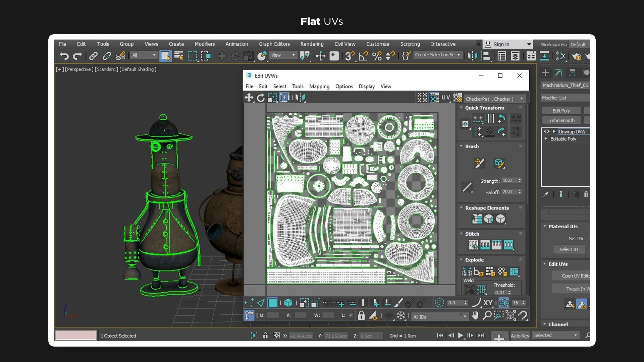The height and width of the screenshot is (362, 644).
Task: Click the Redo arrow in main toolbar
Action: coord(77,56)
